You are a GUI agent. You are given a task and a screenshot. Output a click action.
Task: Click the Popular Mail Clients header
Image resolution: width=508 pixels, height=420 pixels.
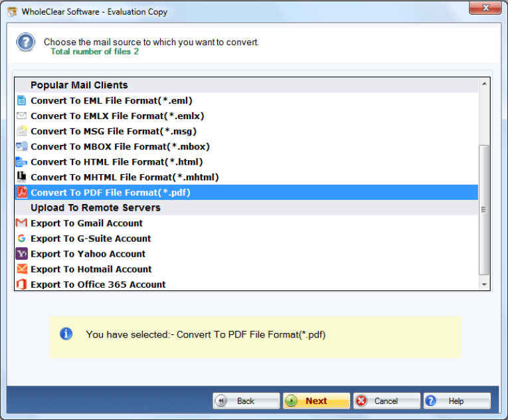(x=246, y=85)
